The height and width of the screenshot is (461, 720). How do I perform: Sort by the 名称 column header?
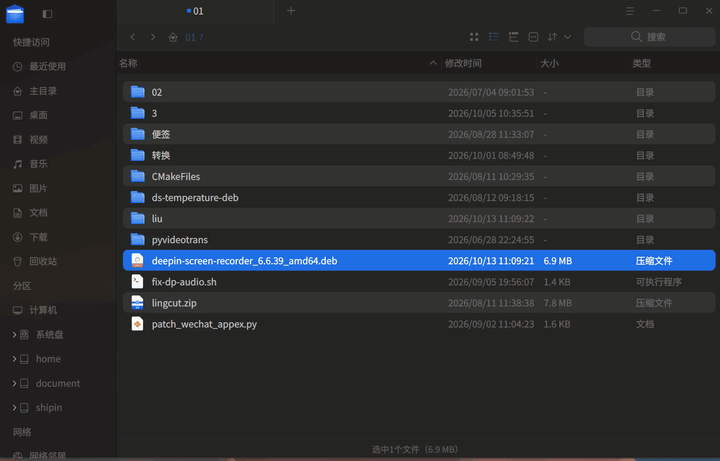pos(128,63)
